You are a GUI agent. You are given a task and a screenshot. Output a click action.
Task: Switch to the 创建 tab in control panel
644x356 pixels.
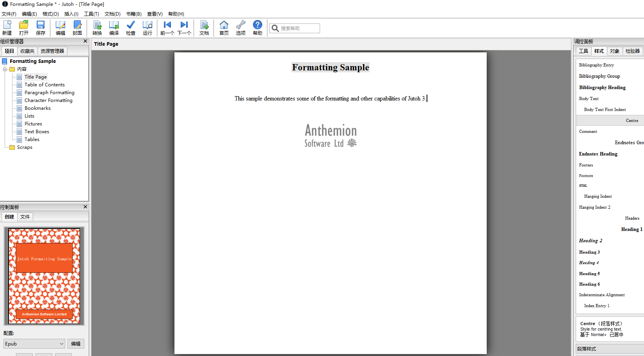9,216
